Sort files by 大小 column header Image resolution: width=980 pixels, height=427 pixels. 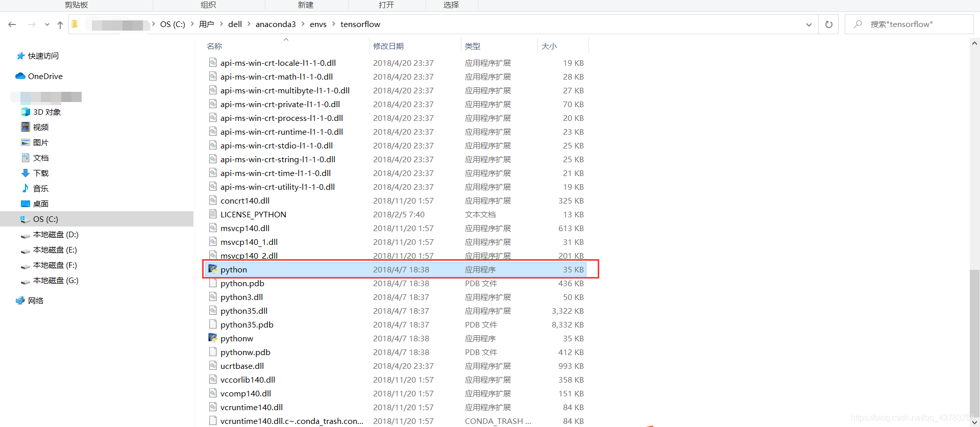click(x=549, y=46)
